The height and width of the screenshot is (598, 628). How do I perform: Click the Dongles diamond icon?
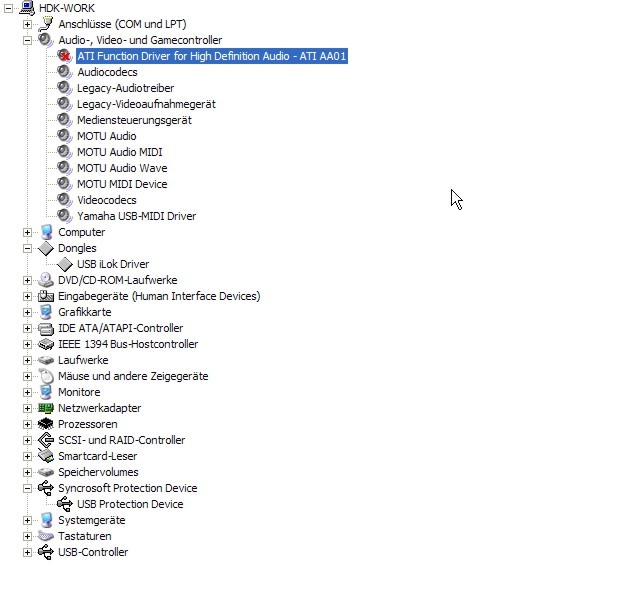click(46, 248)
